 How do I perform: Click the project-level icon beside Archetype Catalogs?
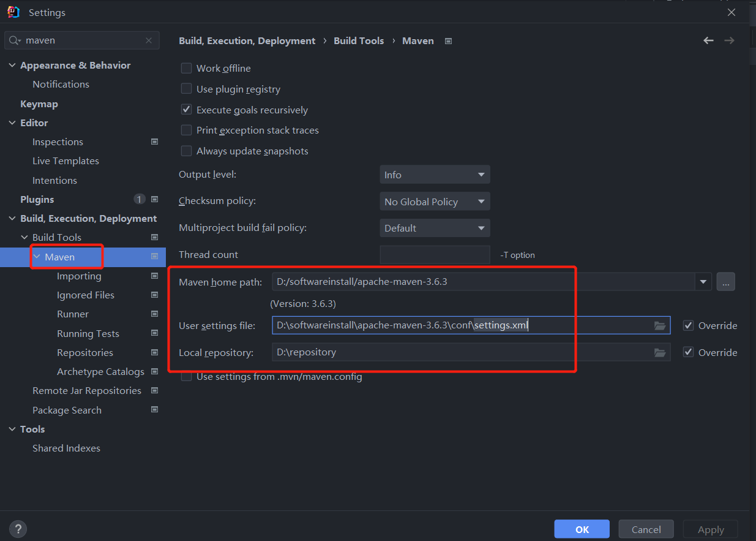coord(154,371)
